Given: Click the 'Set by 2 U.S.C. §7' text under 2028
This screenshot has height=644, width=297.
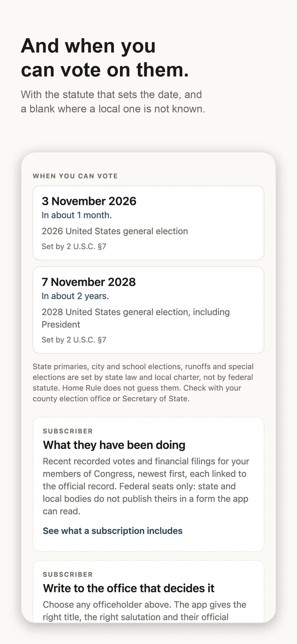Looking at the screenshot, I should pyautogui.click(x=74, y=340).
